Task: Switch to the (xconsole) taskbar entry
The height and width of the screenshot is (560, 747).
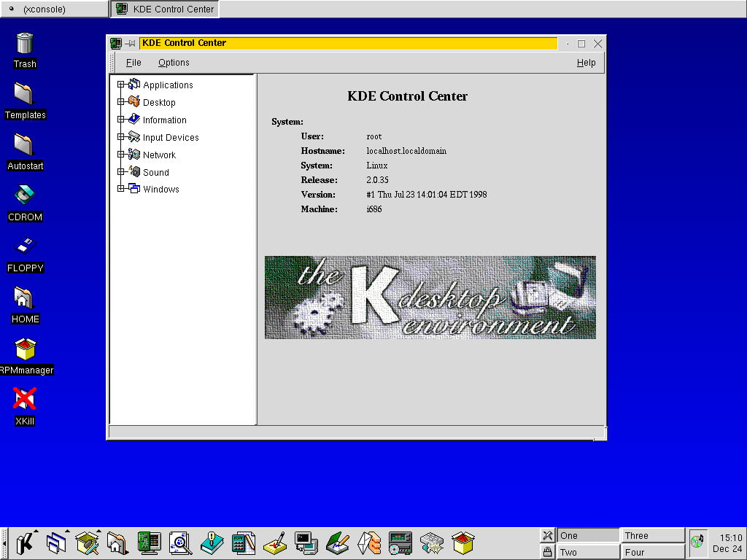Action: pyautogui.click(x=54, y=9)
